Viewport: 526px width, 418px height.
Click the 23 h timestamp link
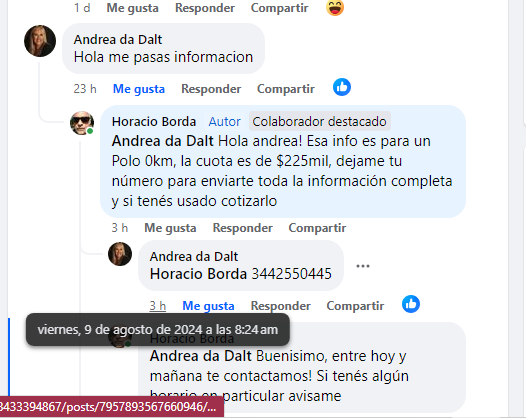85,89
